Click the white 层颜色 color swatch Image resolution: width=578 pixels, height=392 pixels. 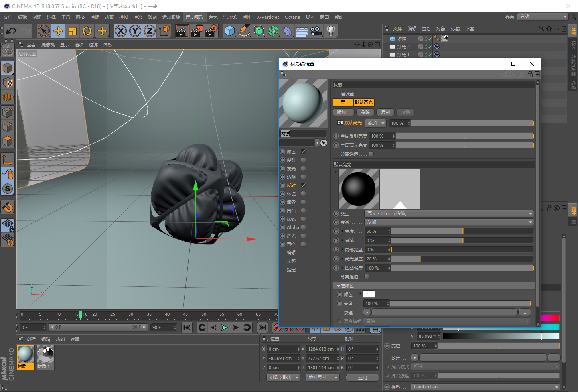click(x=369, y=294)
